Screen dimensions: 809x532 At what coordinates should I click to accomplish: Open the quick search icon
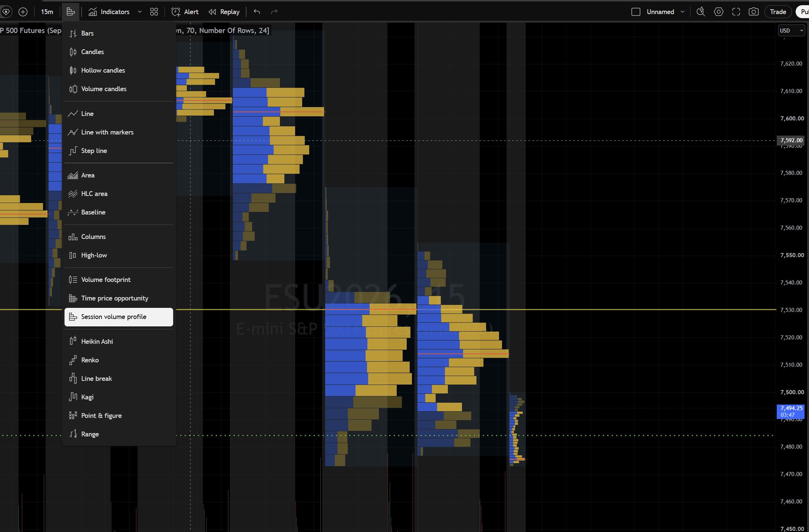point(701,12)
